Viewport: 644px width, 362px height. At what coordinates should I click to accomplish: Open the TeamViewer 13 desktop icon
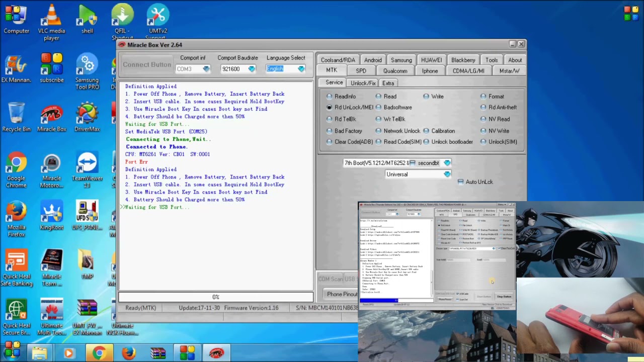pyautogui.click(x=87, y=170)
